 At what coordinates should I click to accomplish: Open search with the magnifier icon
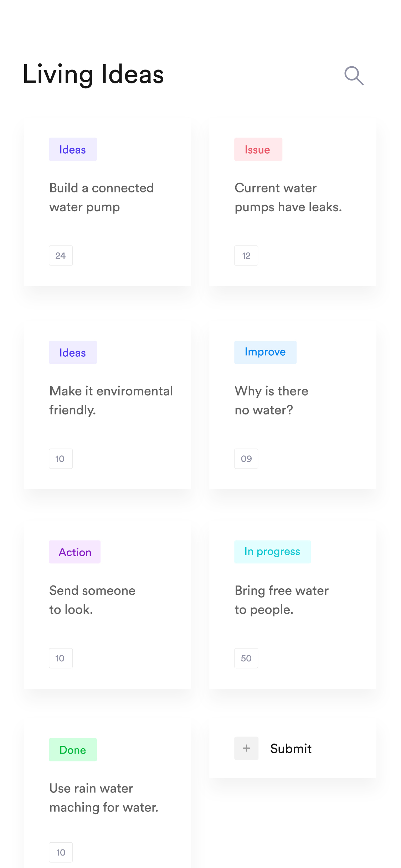click(x=354, y=75)
